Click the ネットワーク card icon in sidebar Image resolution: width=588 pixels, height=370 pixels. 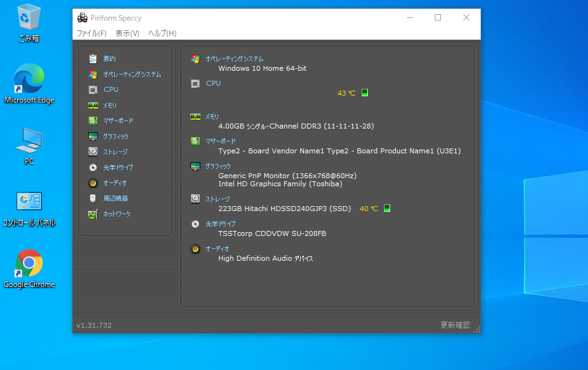point(93,214)
